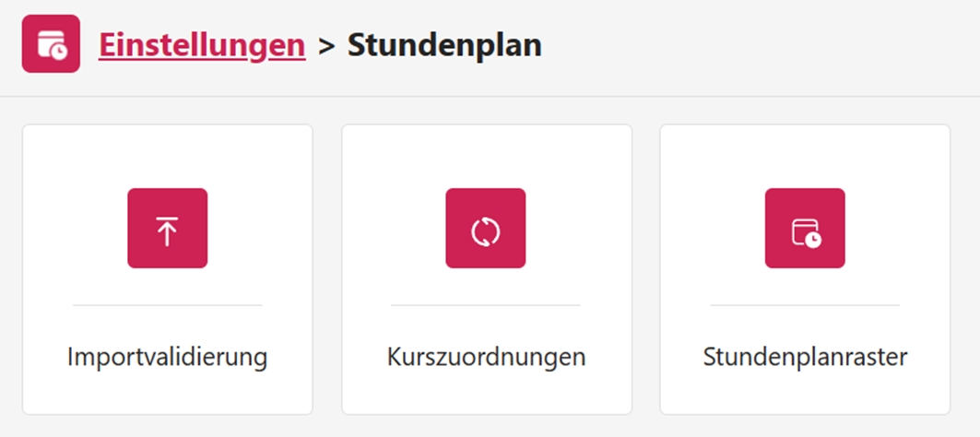This screenshot has height=437, width=980.
Task: Click the breadcrumb separator arrow
Action: click(325, 45)
